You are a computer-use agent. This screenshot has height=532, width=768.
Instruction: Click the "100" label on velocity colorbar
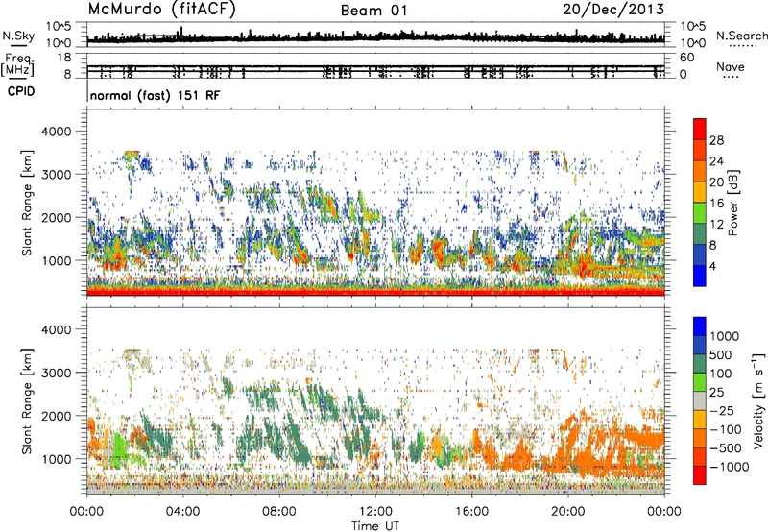(x=721, y=374)
